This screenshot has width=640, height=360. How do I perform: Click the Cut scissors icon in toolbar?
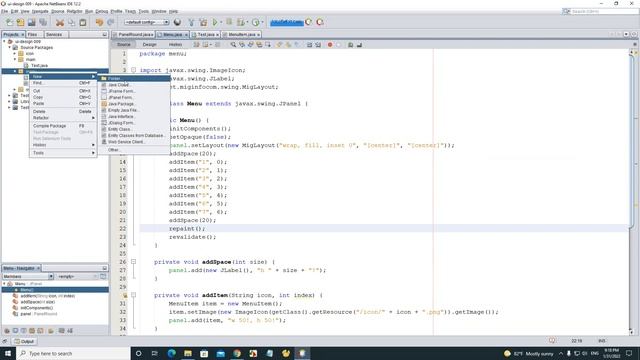[60, 22]
